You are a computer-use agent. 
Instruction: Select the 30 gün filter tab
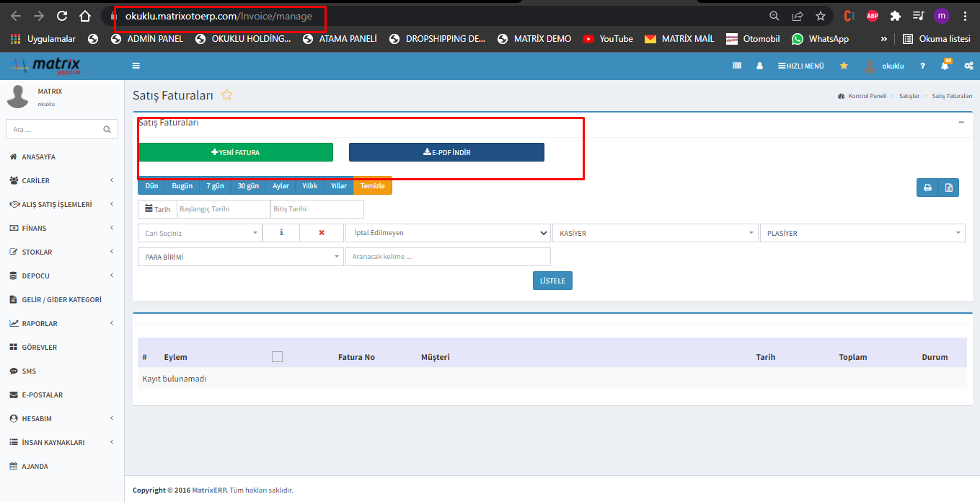coord(248,185)
